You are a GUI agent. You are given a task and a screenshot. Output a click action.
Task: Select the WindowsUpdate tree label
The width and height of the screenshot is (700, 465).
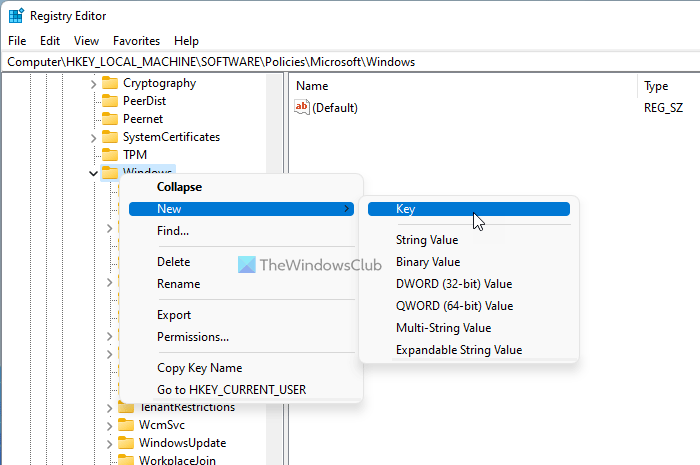pyautogui.click(x=183, y=443)
